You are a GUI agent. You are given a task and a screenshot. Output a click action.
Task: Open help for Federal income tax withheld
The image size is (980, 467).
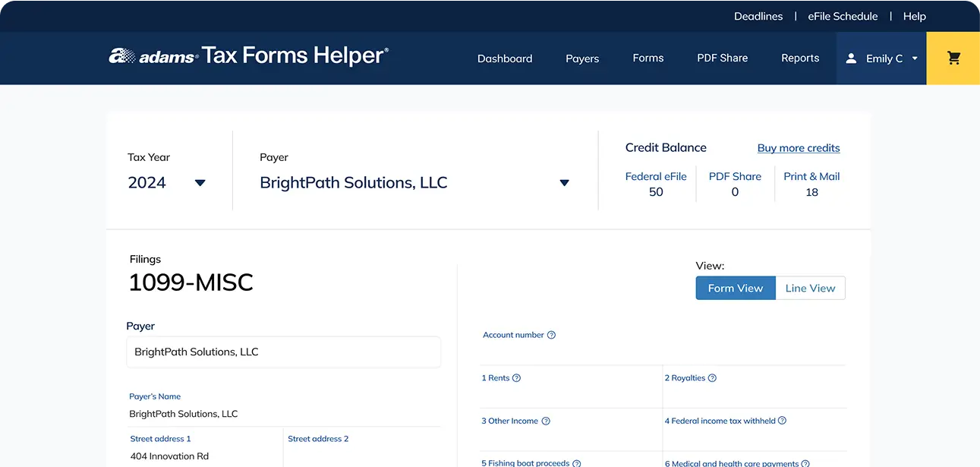(x=782, y=421)
